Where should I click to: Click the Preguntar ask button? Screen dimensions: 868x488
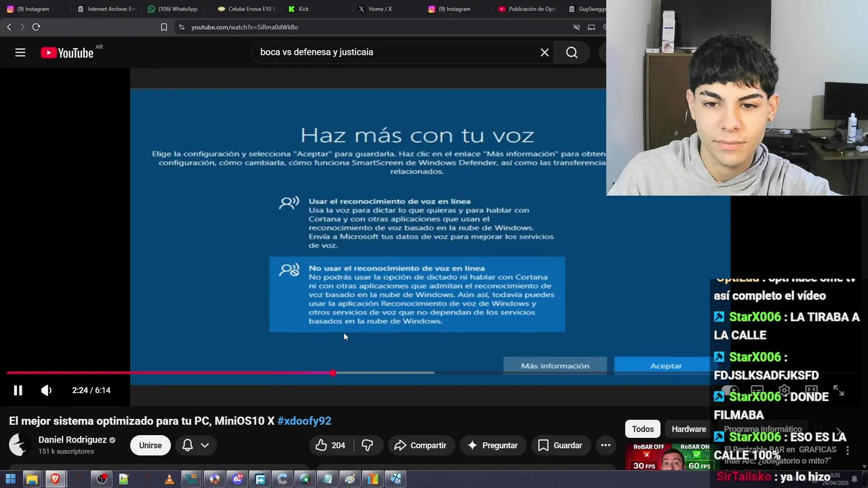(x=493, y=445)
